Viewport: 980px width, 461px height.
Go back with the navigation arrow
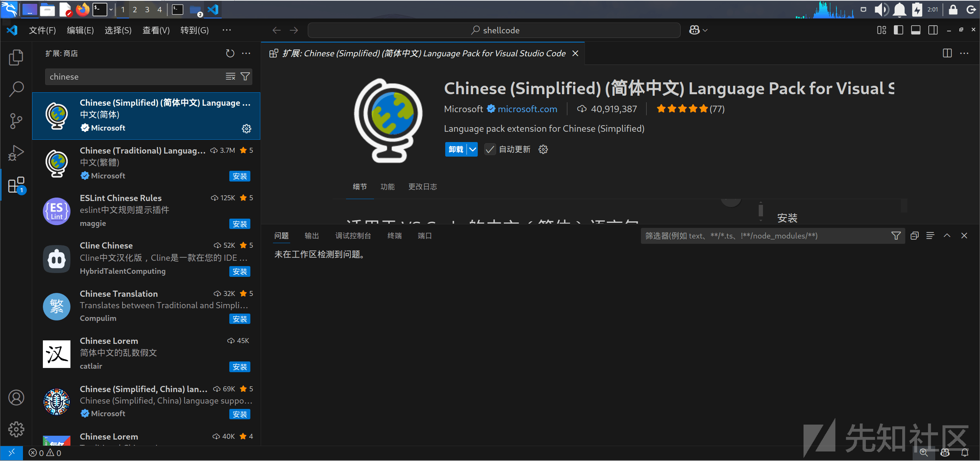276,30
